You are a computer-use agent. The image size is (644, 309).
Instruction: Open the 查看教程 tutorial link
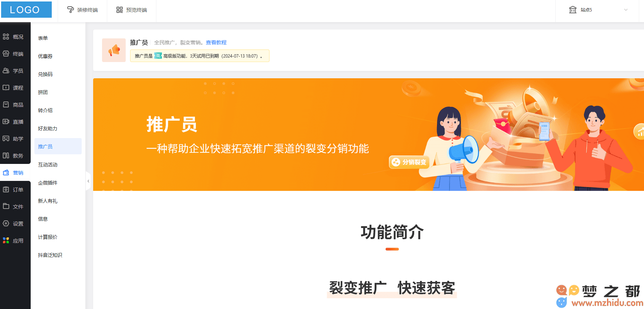(216, 42)
